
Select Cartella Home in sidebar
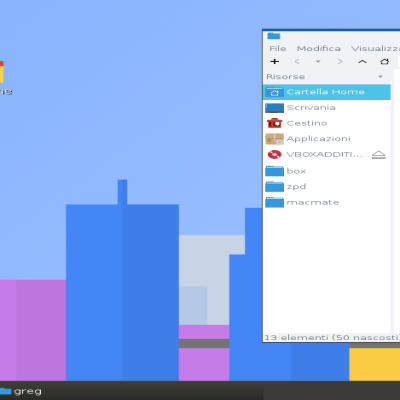(x=327, y=92)
